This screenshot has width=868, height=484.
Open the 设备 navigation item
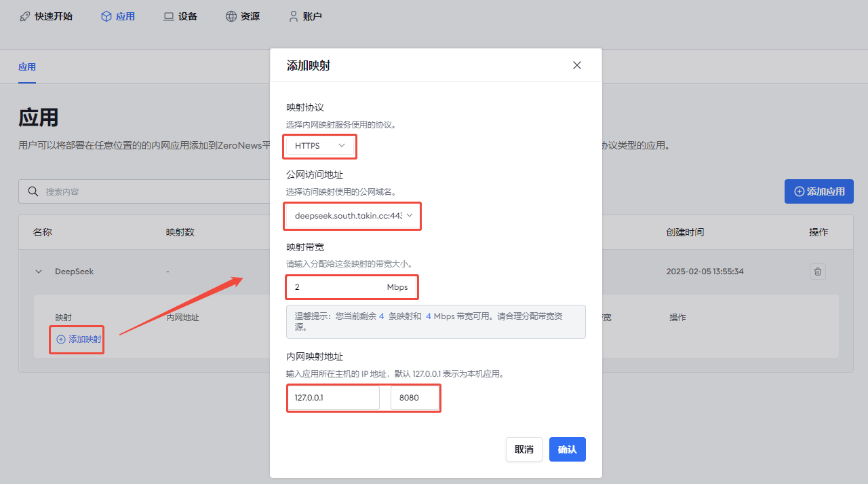pyautogui.click(x=180, y=16)
